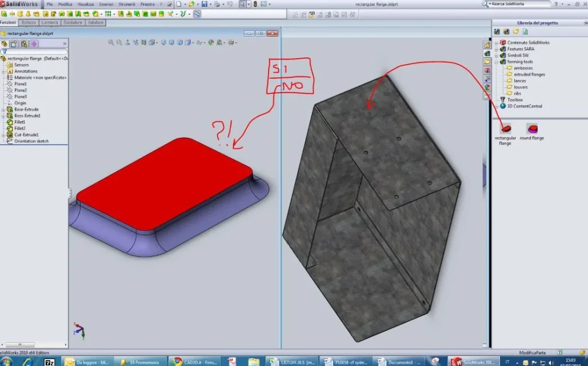Image resolution: width=588 pixels, height=366 pixels.
Task: Expand the hidden manager tabs chevron
Action: click(x=65, y=43)
